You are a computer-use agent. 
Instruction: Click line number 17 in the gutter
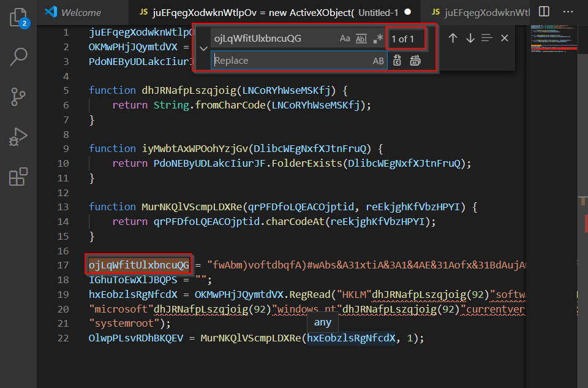(x=63, y=265)
